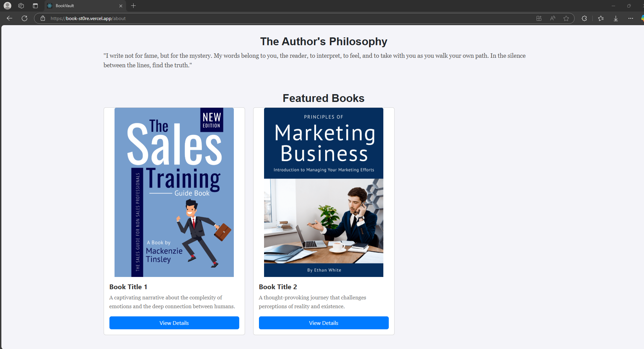Click the address bar URL field
The image size is (644, 349).
(x=289, y=18)
